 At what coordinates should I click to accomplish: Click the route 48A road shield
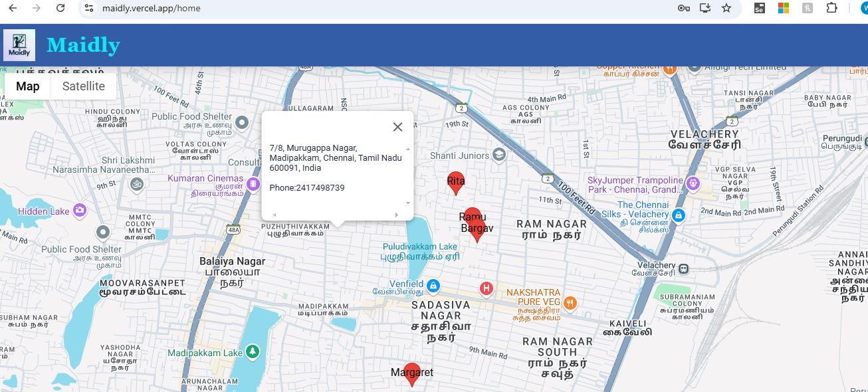tap(233, 229)
